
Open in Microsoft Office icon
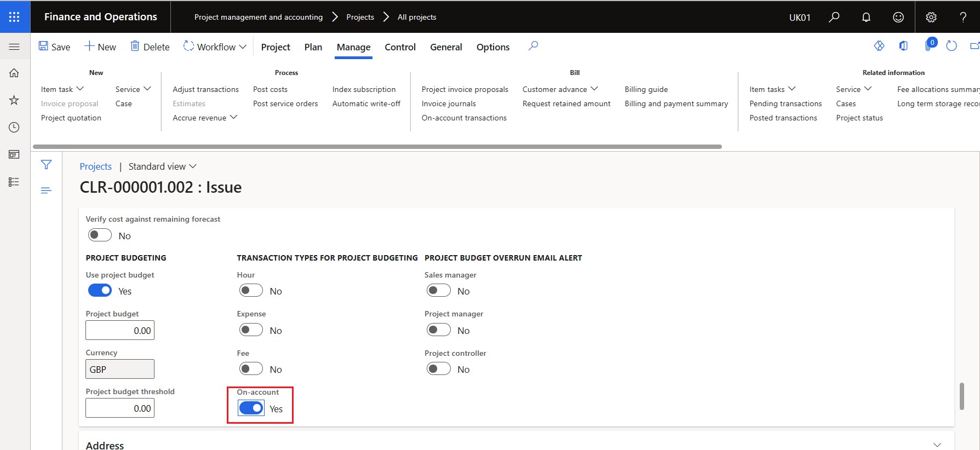click(x=903, y=46)
